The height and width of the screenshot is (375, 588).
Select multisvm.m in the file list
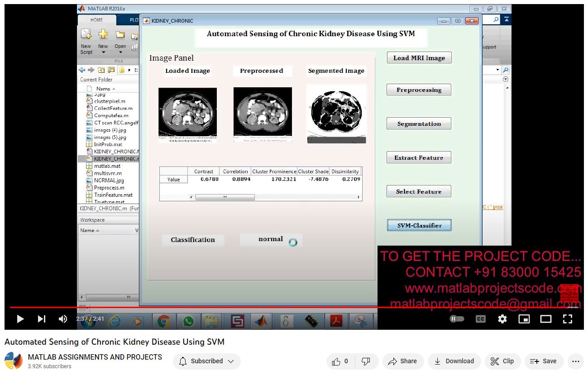point(108,173)
